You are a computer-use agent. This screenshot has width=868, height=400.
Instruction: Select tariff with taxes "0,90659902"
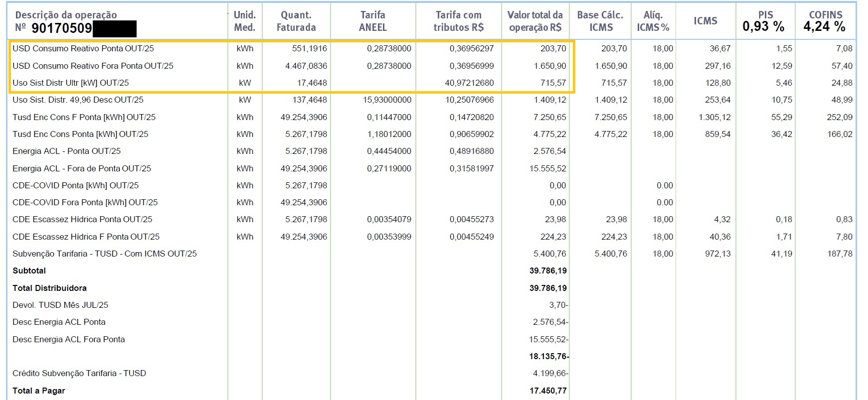pyautogui.click(x=472, y=134)
